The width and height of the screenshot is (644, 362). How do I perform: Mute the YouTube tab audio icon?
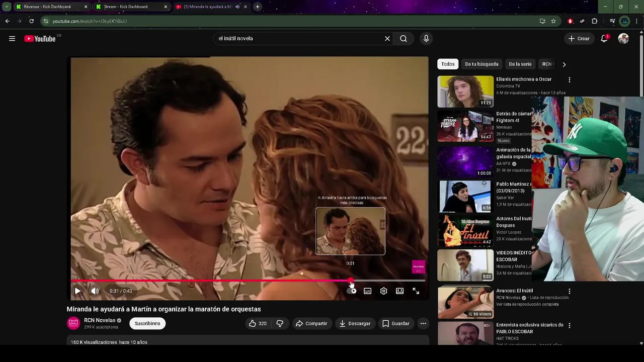click(237, 7)
